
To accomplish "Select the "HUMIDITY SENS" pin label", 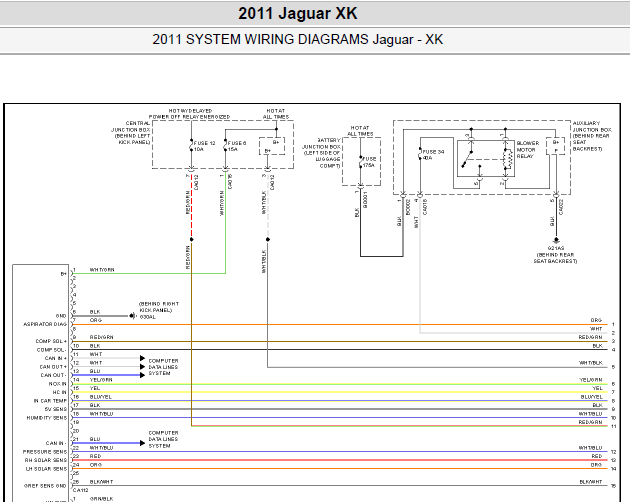I will pyautogui.click(x=47, y=418).
